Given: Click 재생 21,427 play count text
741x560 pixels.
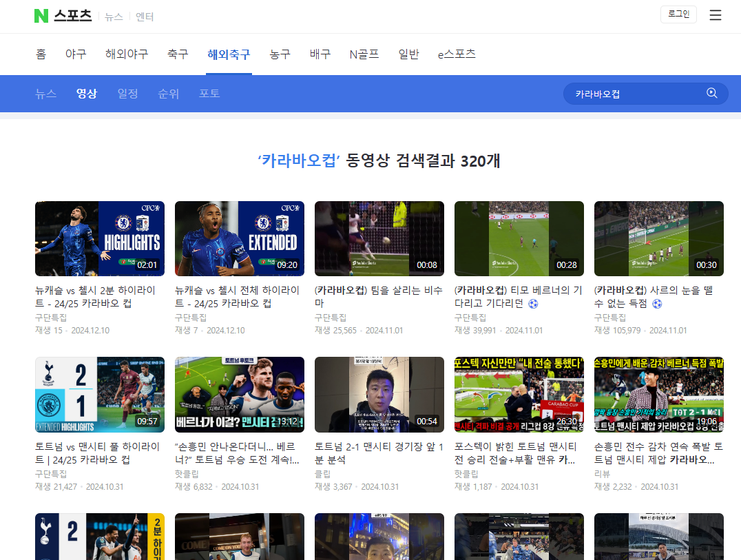Looking at the screenshot, I should click(x=56, y=487).
